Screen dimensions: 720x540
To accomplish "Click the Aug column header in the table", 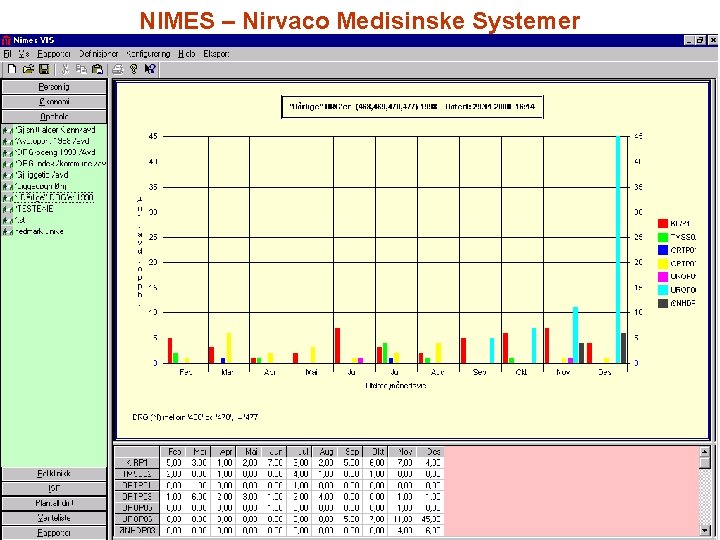I will [x=325, y=452].
